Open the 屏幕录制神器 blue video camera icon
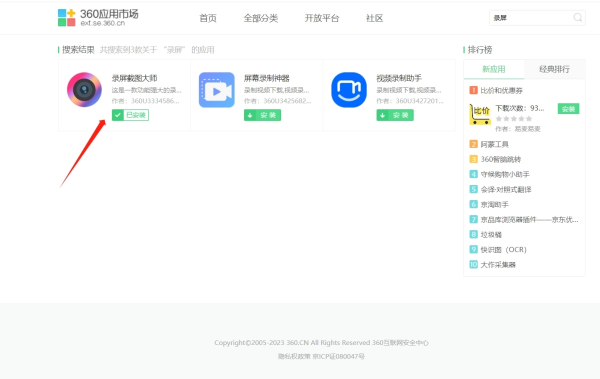 [x=217, y=90]
